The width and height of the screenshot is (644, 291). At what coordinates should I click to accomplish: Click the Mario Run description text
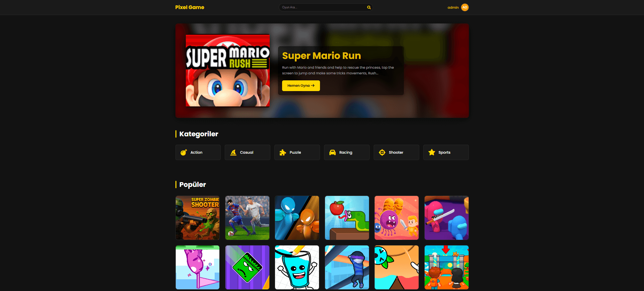pyautogui.click(x=338, y=70)
